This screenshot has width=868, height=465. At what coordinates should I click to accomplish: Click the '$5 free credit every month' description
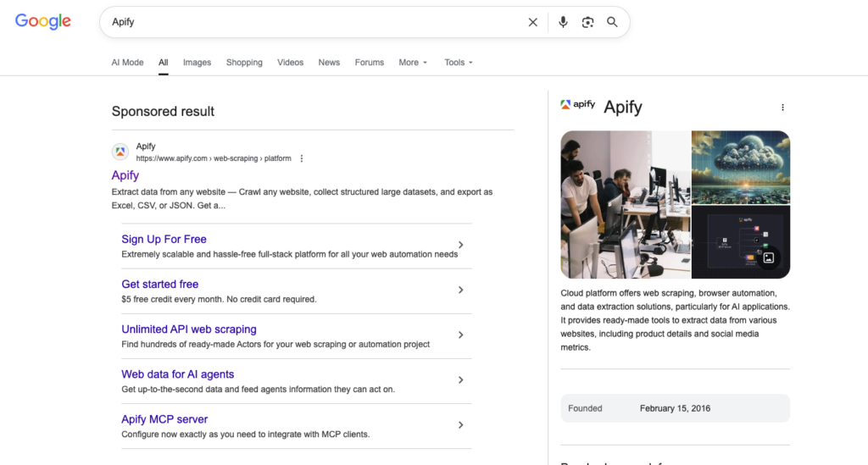[220, 299]
